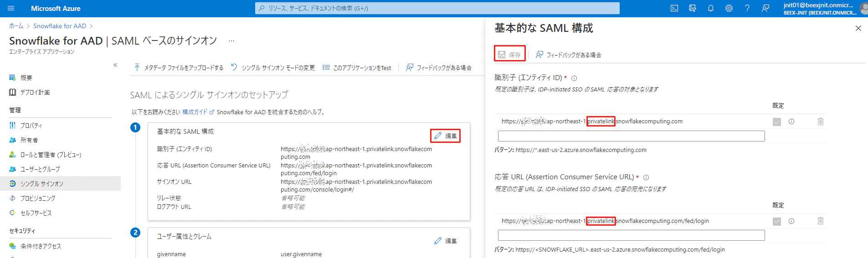Click the resource search box

tap(437, 8)
